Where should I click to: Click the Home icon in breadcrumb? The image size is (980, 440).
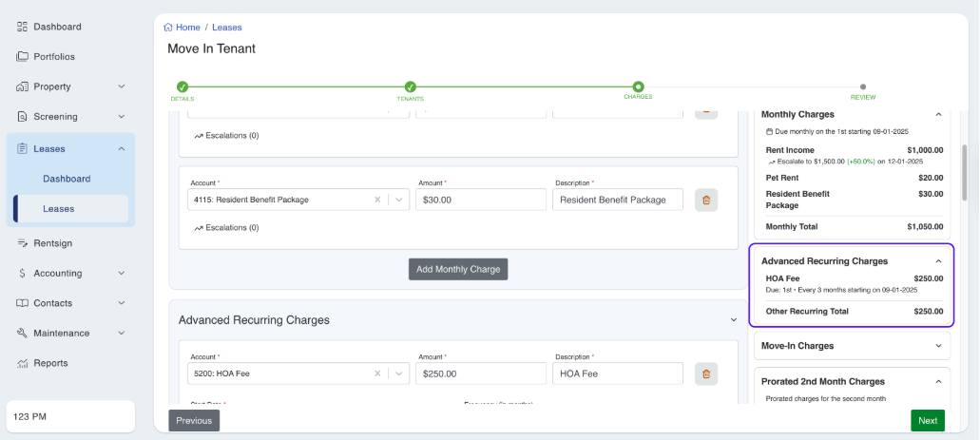(168, 28)
